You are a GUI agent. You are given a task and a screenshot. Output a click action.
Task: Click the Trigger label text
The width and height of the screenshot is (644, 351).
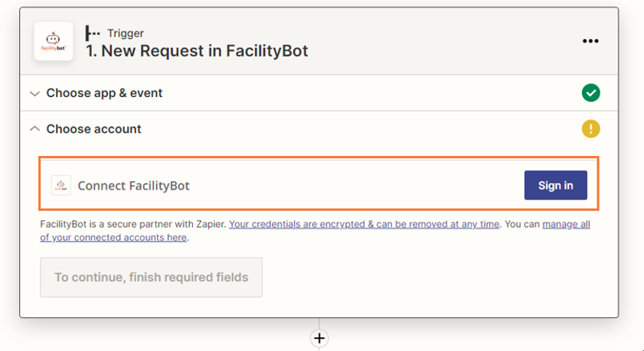(126, 33)
